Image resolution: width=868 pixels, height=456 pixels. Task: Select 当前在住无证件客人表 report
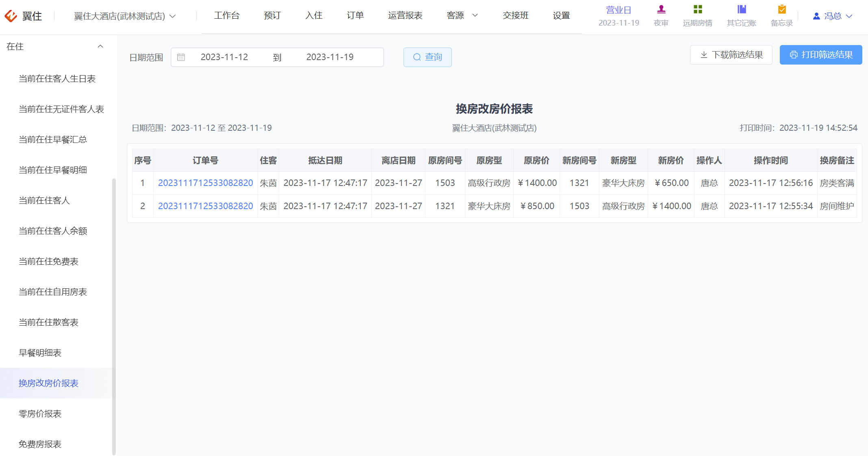[x=61, y=109]
